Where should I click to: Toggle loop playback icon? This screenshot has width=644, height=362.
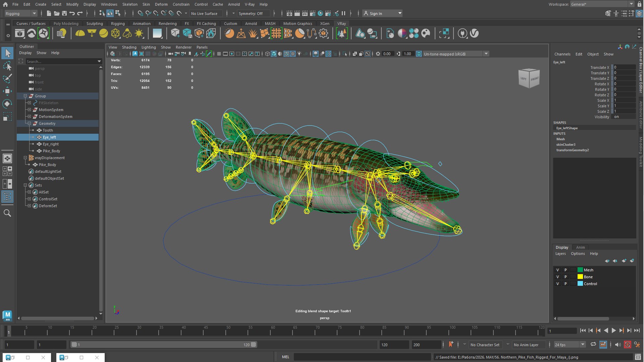593,344
